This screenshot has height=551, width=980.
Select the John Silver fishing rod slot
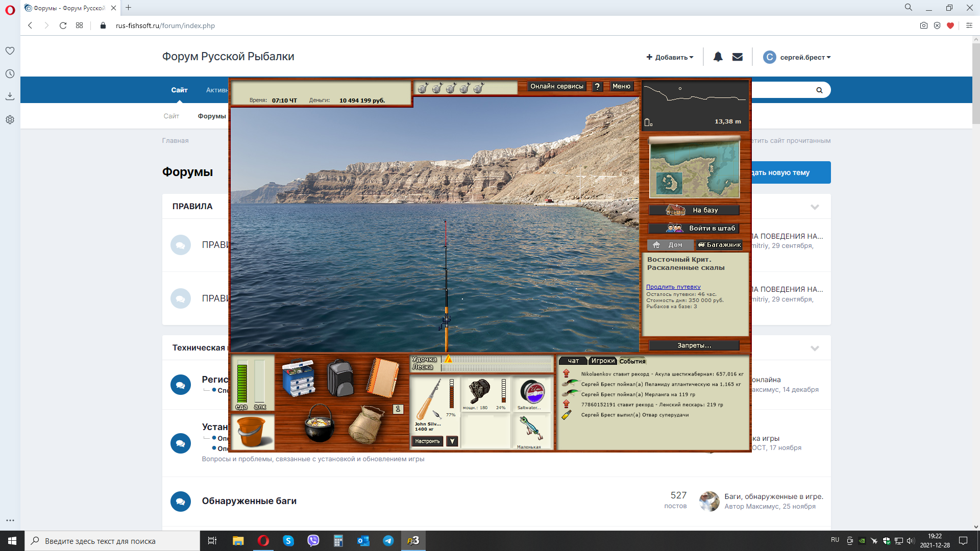point(435,405)
